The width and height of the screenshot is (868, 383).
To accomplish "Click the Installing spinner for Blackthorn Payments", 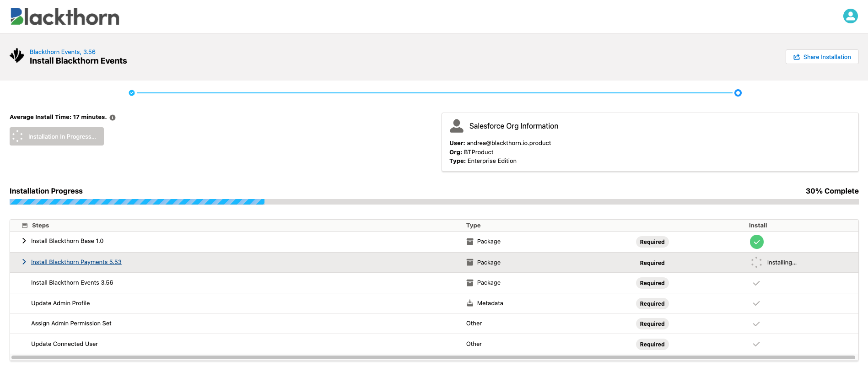I will 756,262.
